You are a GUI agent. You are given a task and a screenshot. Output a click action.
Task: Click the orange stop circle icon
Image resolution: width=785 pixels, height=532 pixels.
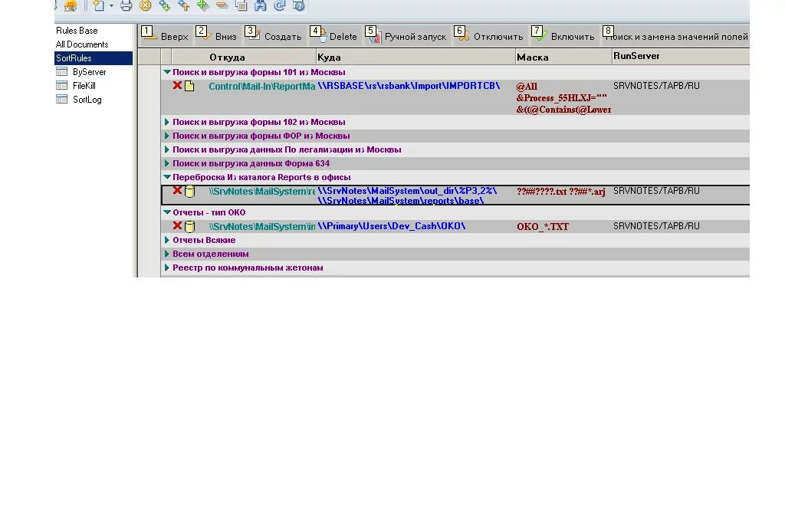click(145, 5)
